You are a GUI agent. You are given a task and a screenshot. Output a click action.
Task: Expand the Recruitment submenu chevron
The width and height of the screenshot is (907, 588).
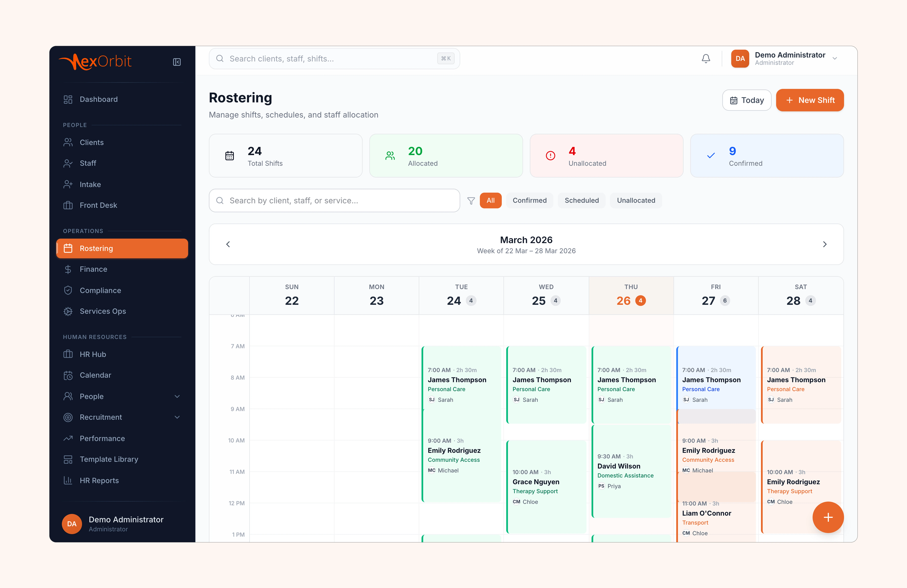tap(177, 417)
